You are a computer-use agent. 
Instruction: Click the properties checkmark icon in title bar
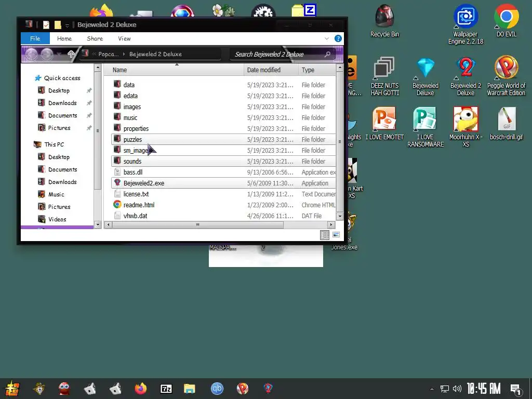click(x=46, y=24)
